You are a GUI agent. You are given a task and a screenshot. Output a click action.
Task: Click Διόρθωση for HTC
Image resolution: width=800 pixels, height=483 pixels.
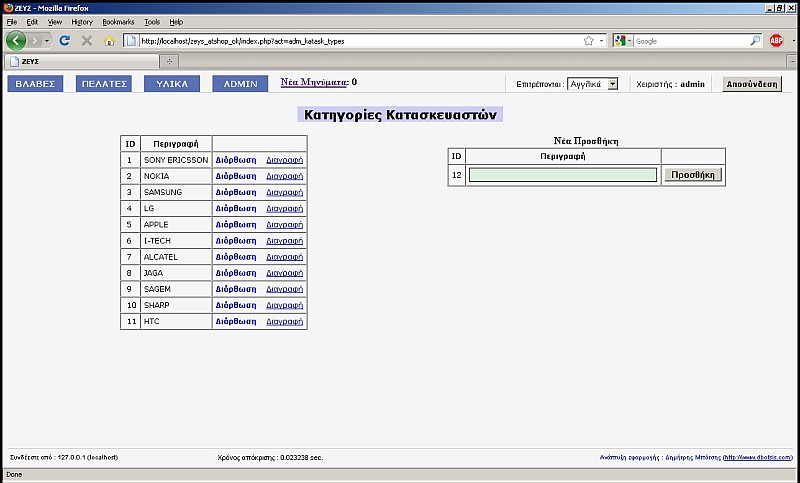click(236, 321)
